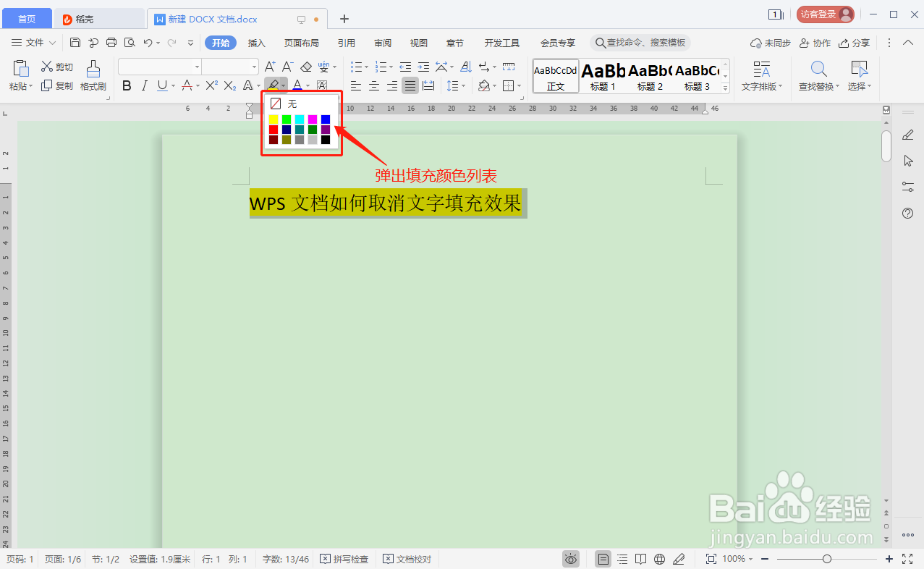Toggle Bold formatting
Screen dimensions: 924x569
tap(127, 86)
